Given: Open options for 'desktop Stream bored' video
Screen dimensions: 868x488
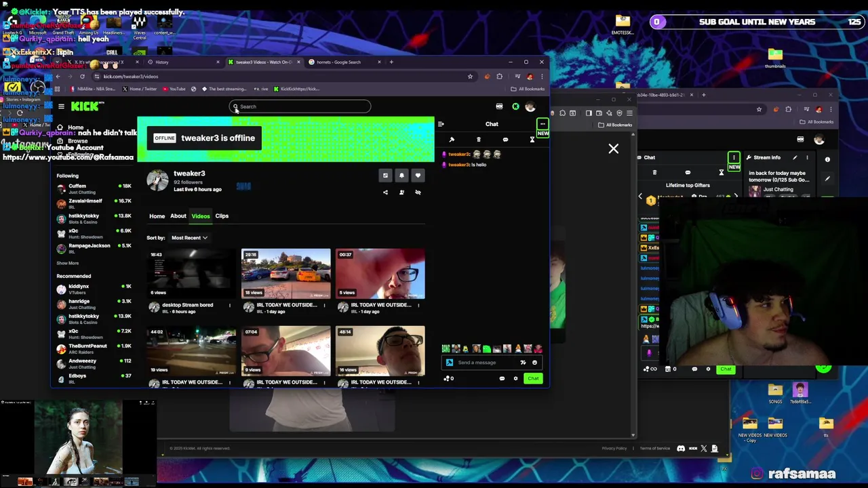Looking at the screenshot, I should [230, 305].
